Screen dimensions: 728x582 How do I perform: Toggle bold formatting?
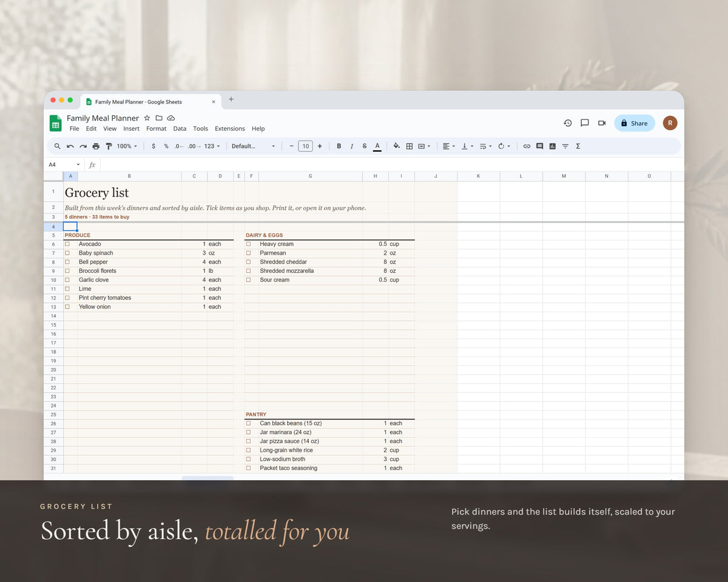(x=339, y=146)
